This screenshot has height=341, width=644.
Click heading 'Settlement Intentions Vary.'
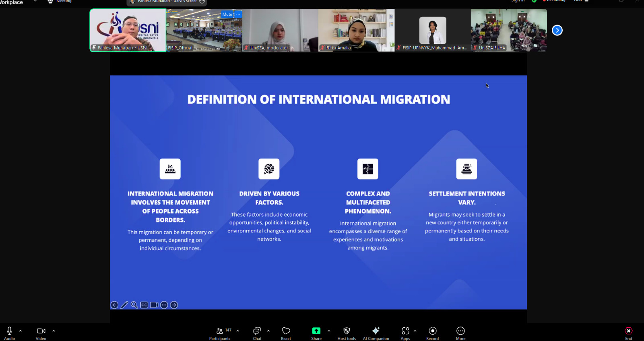467,198
